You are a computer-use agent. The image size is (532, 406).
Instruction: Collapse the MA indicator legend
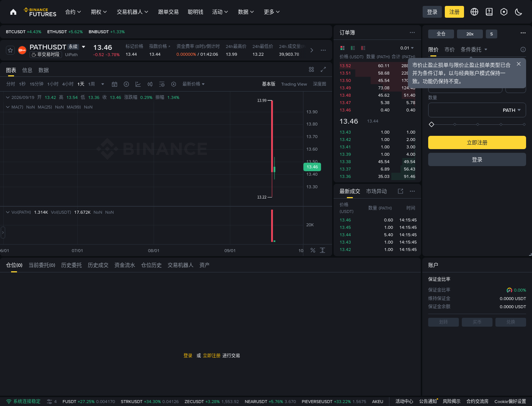8,107
